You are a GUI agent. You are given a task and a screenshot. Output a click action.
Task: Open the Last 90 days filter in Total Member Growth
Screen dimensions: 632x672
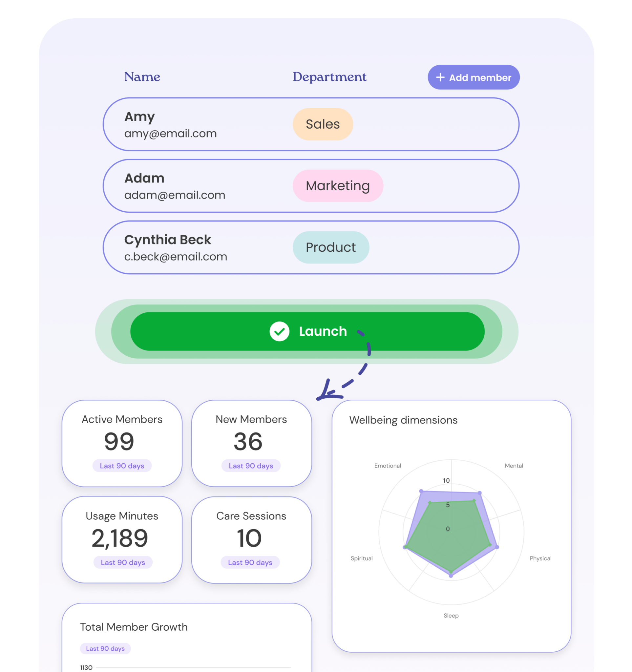[105, 648]
